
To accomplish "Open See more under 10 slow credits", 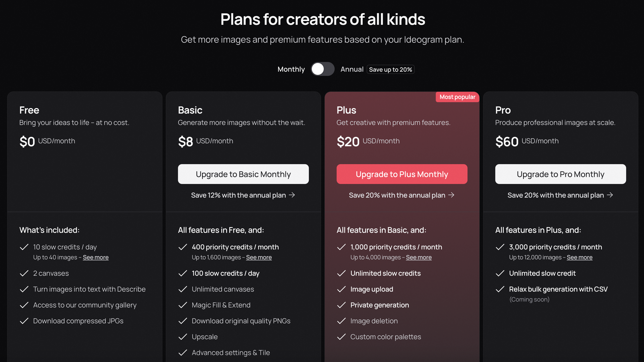I will pos(95,257).
